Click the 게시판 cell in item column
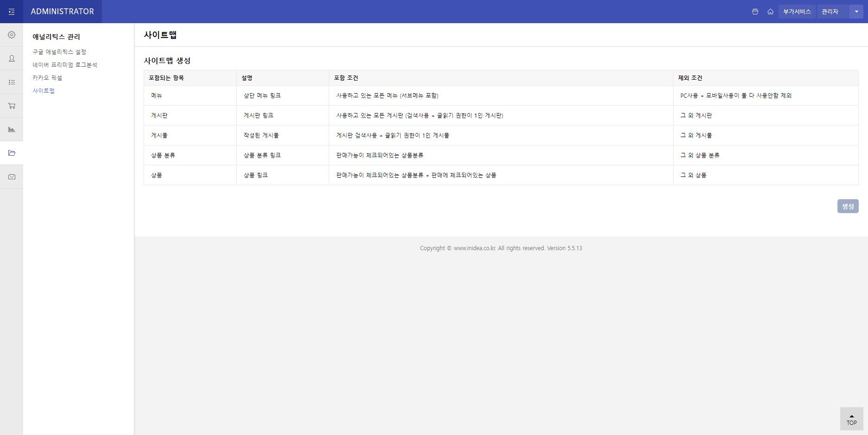The height and width of the screenshot is (435, 868). click(190, 115)
